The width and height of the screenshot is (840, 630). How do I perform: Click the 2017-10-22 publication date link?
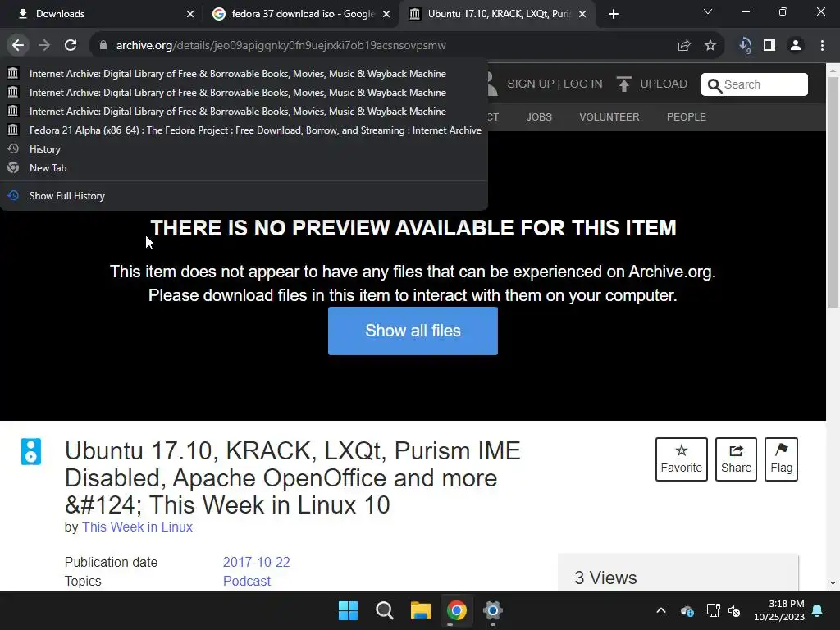coord(256,562)
